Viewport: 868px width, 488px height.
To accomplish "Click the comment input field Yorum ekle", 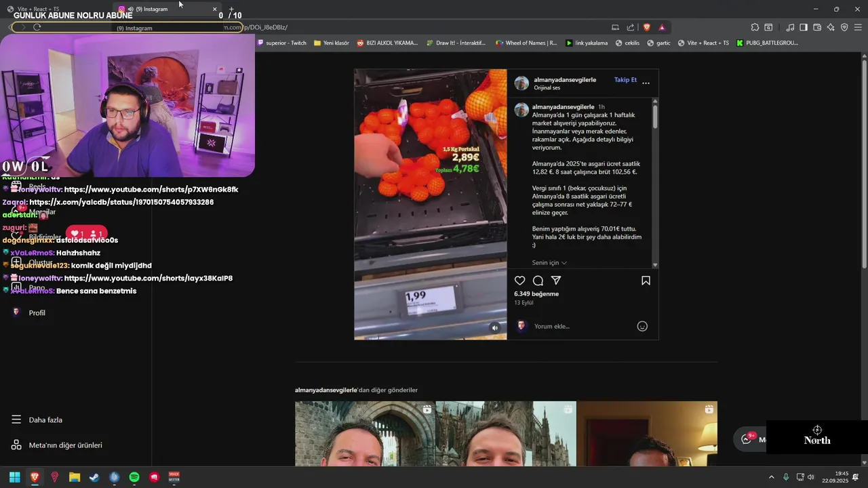I will pos(583,326).
